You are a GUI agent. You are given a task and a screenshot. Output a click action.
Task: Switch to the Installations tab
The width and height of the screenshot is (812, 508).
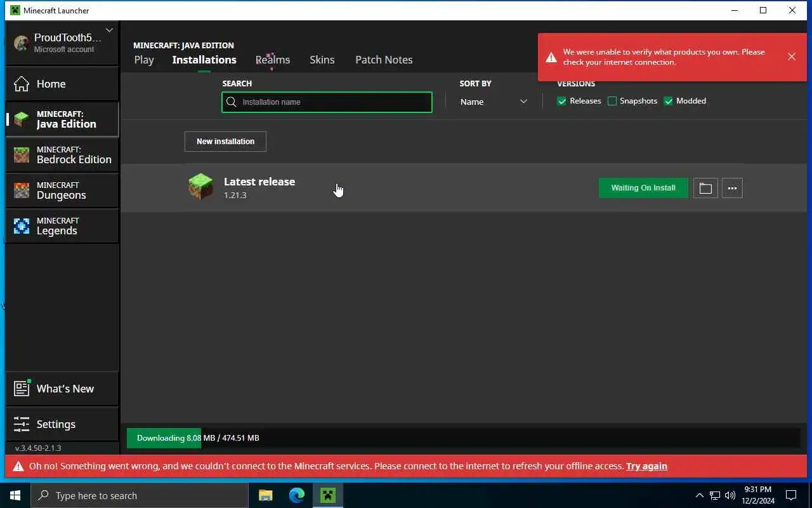(204, 60)
